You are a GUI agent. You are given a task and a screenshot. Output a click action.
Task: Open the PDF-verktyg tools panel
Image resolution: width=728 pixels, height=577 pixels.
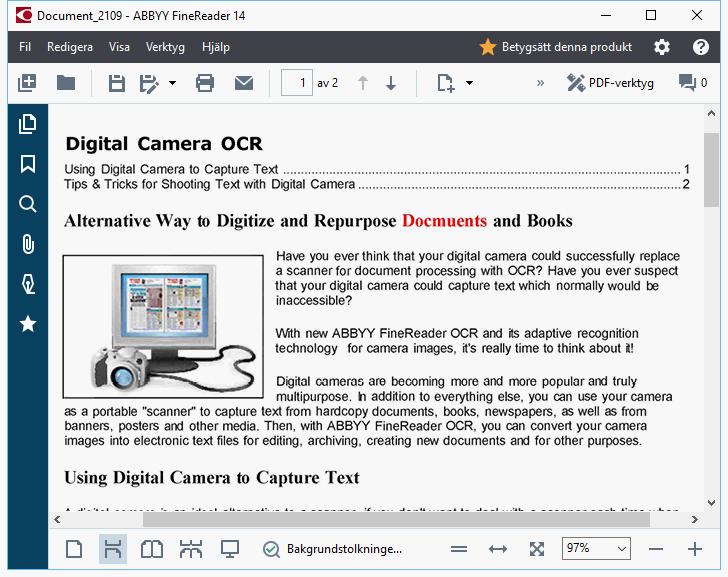pyautogui.click(x=610, y=83)
